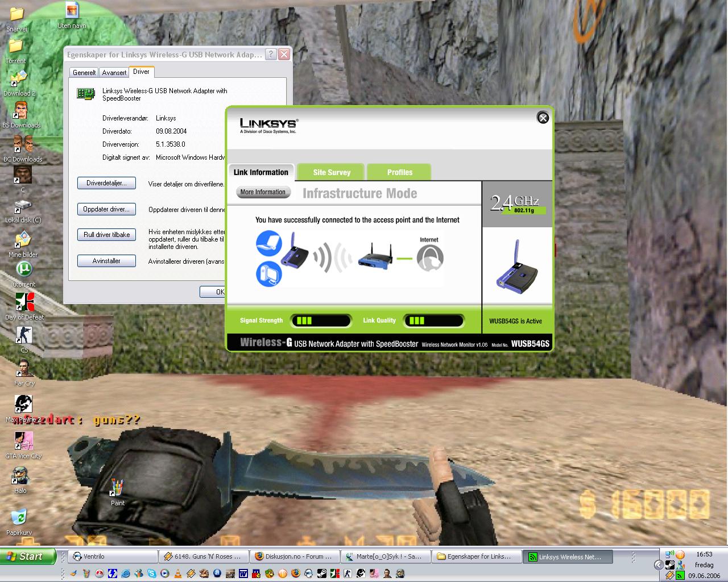Viewport: 728px width, 582px height.
Task: Click the Steam icon in system tray
Action: pyautogui.click(x=670, y=565)
